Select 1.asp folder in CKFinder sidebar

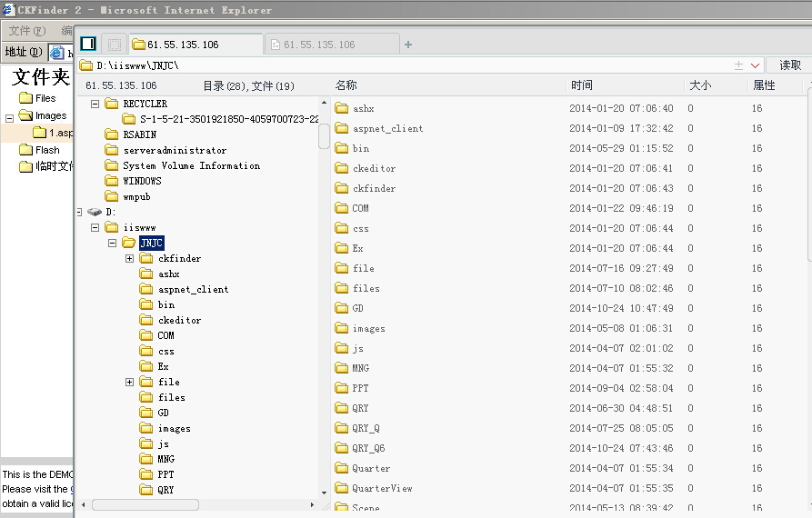pyautogui.click(x=53, y=133)
